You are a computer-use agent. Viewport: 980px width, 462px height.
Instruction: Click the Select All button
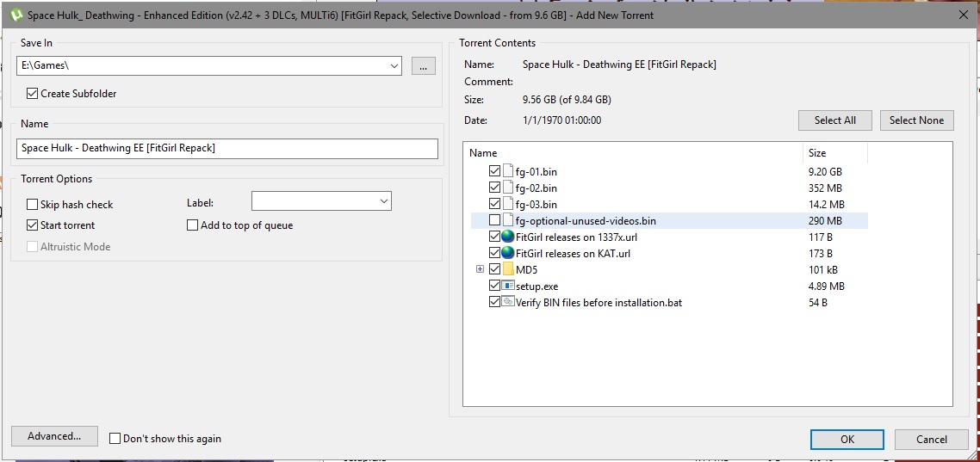(x=835, y=120)
